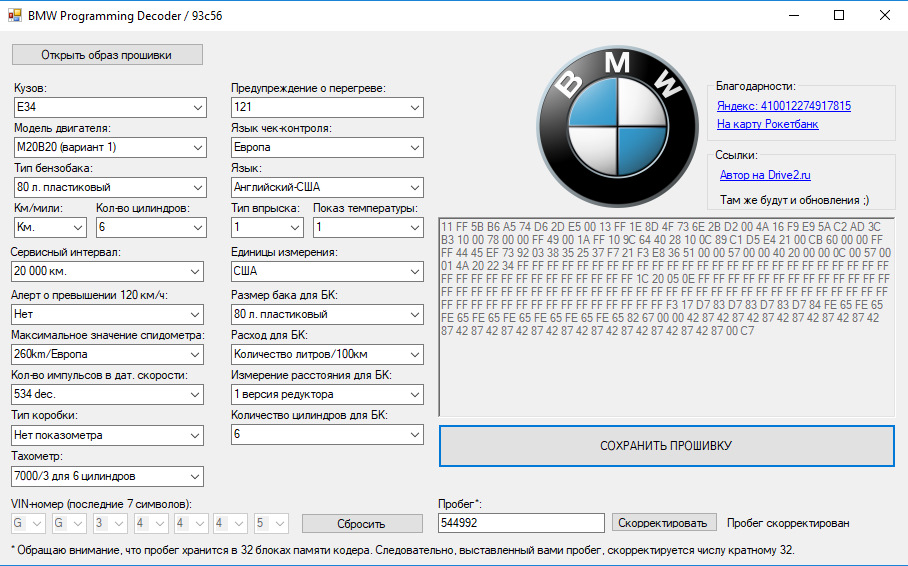Click the Скорректировать button
The width and height of the screenshot is (908, 566).
664,523
